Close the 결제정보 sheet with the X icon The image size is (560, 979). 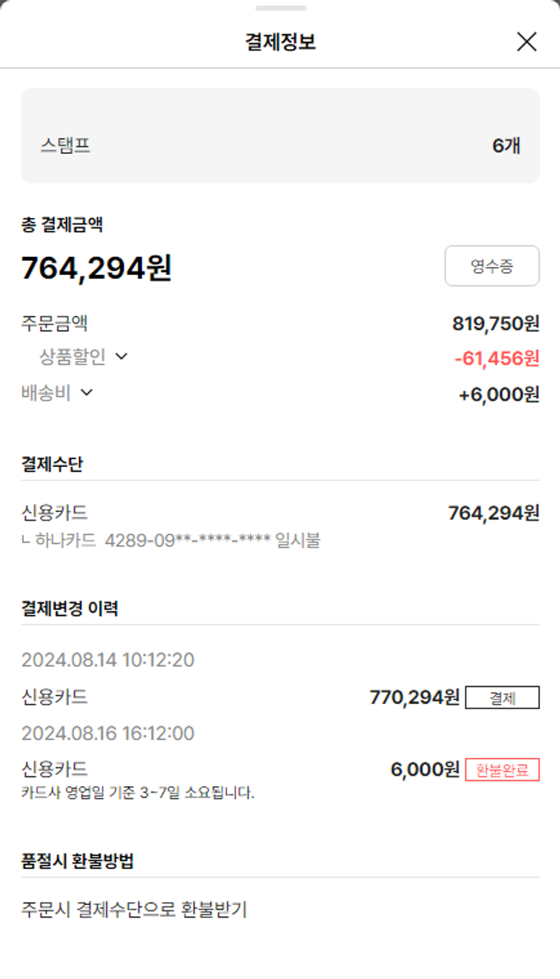tap(526, 42)
